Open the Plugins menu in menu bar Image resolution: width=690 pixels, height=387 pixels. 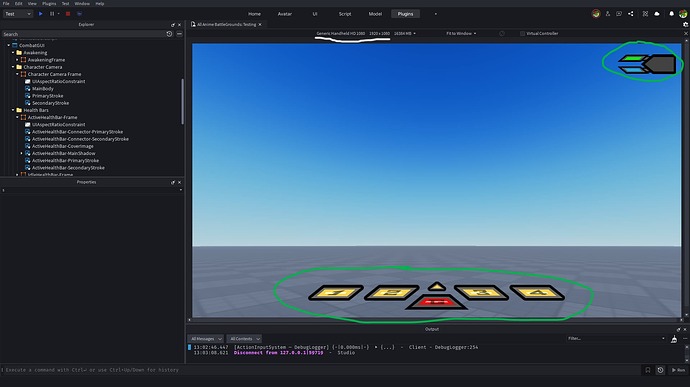(x=49, y=4)
